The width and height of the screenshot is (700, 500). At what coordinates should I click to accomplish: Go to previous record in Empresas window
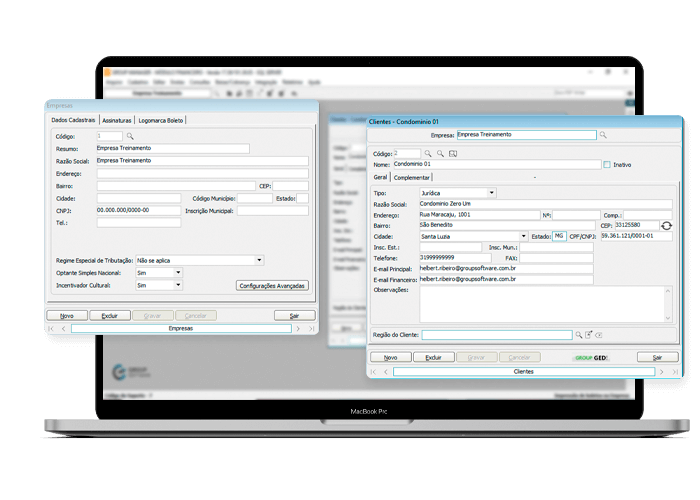point(63,329)
